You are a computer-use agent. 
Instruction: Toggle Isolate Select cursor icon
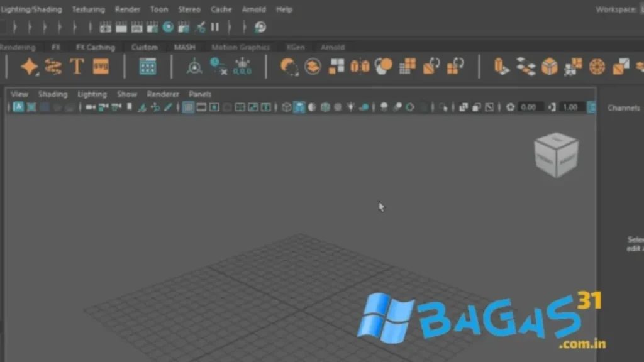click(443, 107)
